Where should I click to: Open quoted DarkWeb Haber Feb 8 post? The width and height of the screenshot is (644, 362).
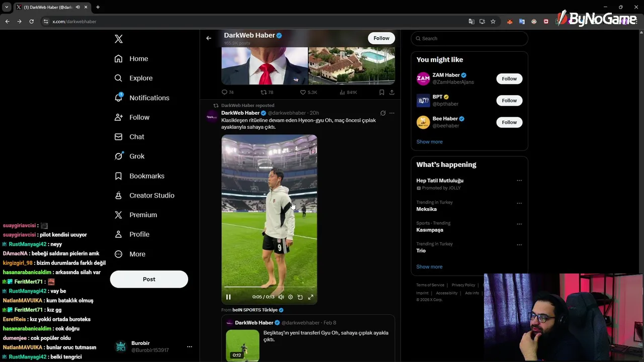tap(308, 338)
